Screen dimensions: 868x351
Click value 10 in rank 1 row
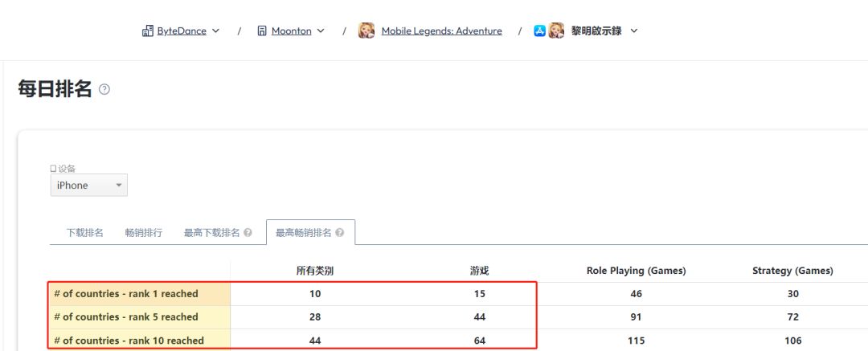[x=315, y=294]
